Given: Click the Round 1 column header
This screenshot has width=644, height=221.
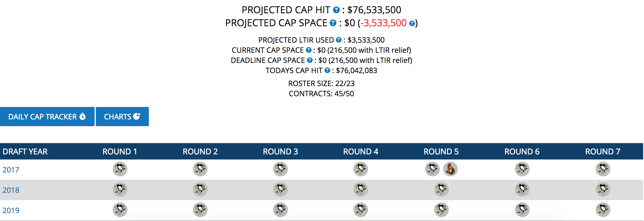Looking at the screenshot, I should pyautogui.click(x=120, y=152).
